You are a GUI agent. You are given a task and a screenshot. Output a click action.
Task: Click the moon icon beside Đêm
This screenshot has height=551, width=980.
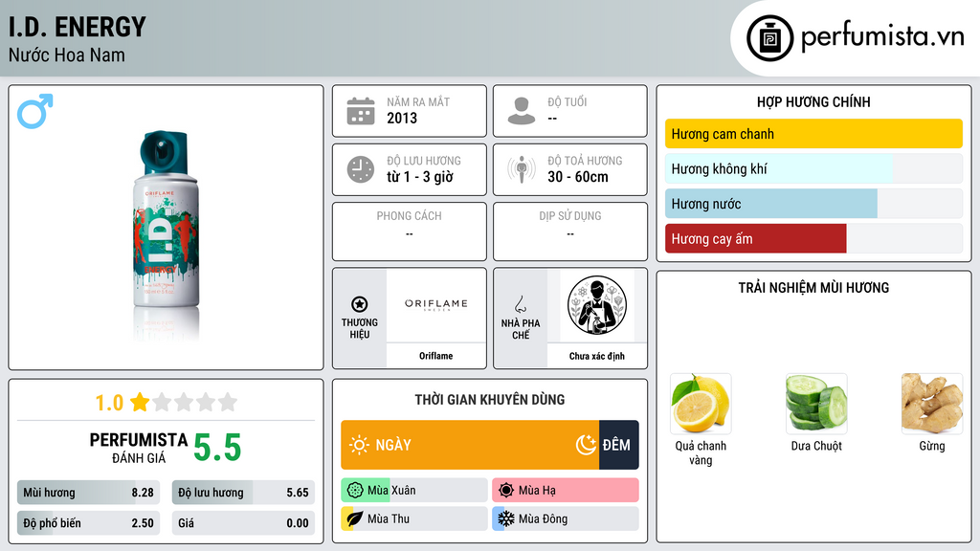tap(587, 445)
